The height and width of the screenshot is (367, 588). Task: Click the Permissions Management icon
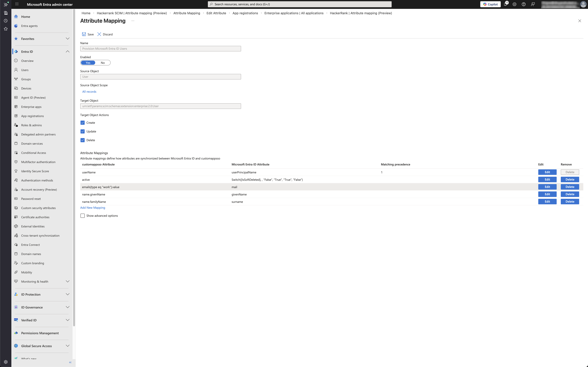click(x=16, y=333)
